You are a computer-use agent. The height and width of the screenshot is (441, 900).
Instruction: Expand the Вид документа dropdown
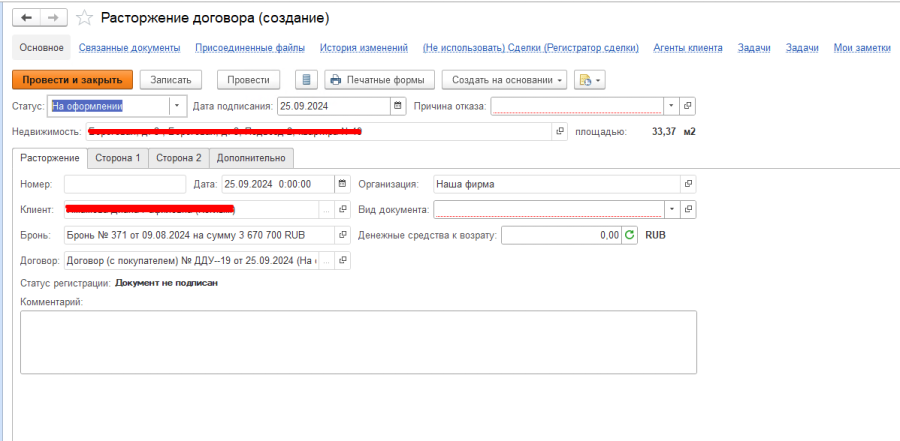[671, 209]
